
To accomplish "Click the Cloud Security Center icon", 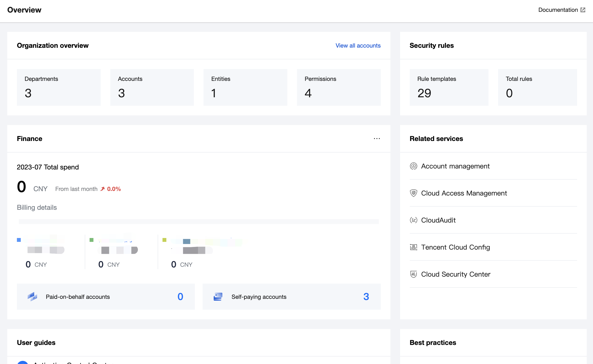I will [413, 274].
